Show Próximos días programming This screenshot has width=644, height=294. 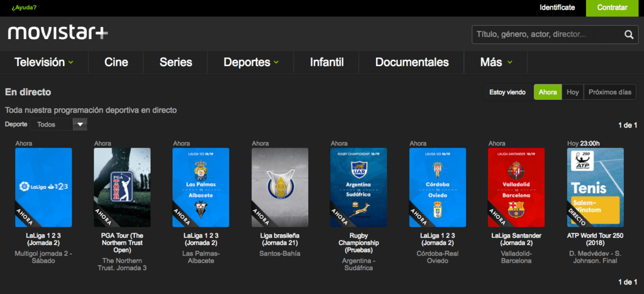[x=609, y=92]
